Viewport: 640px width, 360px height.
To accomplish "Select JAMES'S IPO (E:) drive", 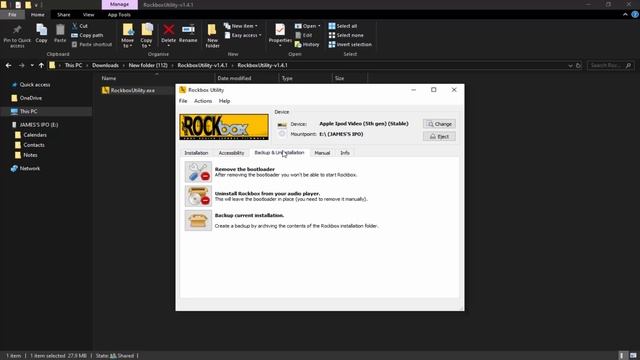I will (x=39, y=124).
